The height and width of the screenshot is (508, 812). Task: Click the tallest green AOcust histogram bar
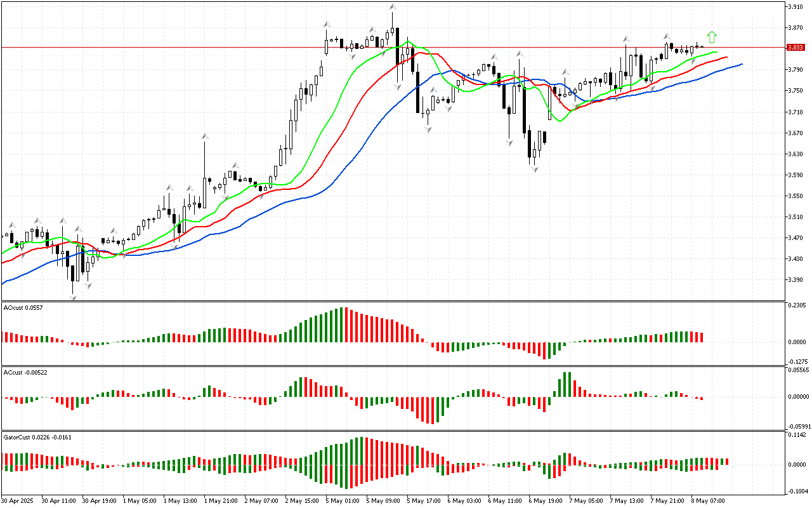(x=343, y=324)
